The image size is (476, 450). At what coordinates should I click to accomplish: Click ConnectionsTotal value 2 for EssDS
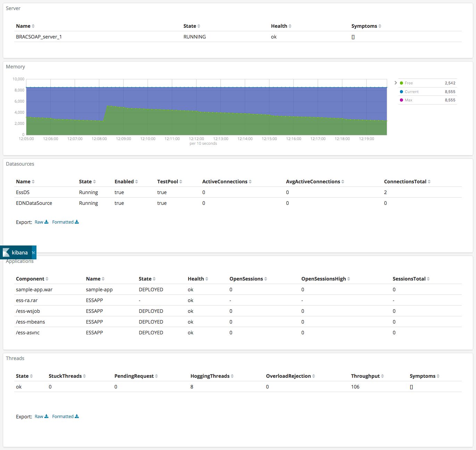(x=385, y=192)
